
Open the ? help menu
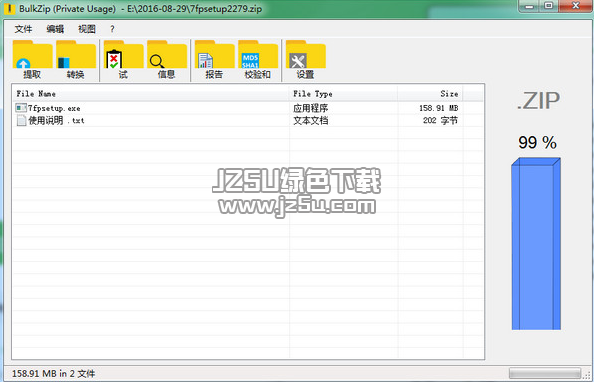[112, 29]
